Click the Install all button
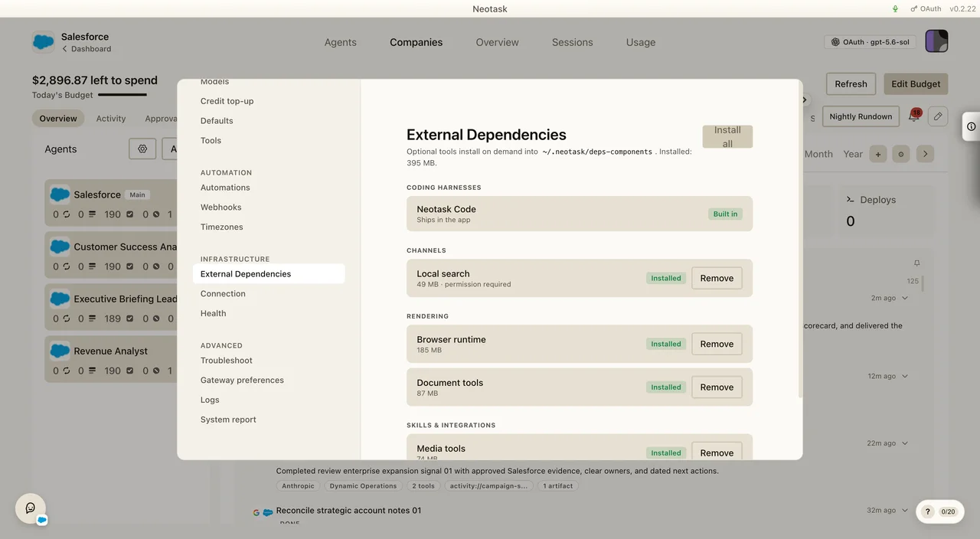Image resolution: width=980 pixels, height=539 pixels. click(727, 136)
